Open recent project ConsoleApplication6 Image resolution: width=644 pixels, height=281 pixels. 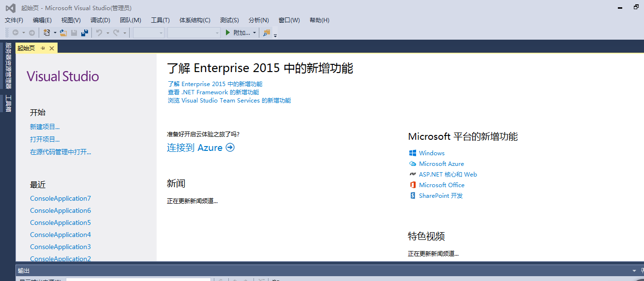click(x=60, y=210)
